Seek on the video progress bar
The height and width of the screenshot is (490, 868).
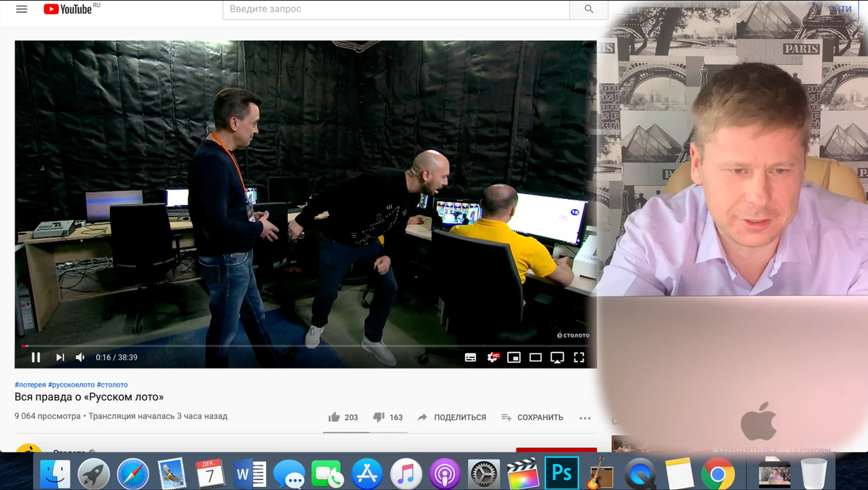[x=305, y=346]
